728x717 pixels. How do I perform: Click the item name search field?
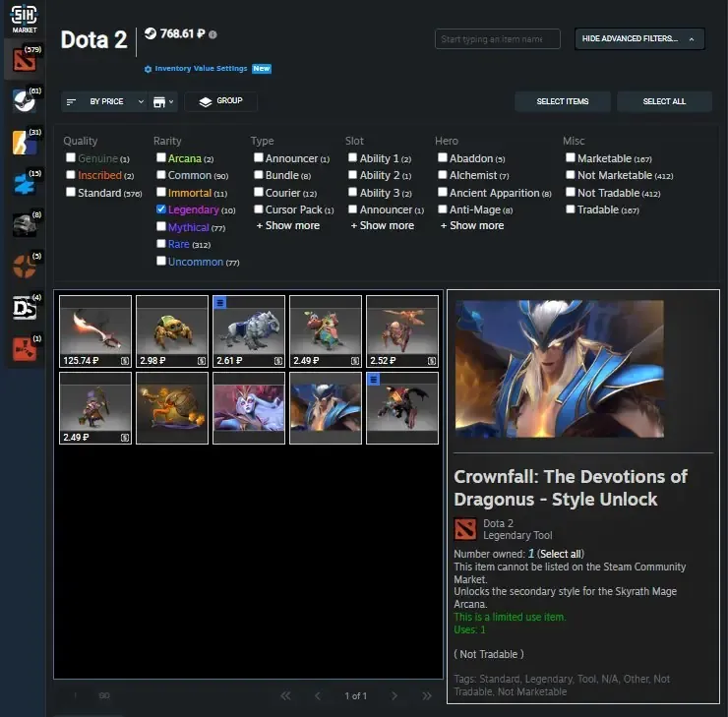point(497,39)
